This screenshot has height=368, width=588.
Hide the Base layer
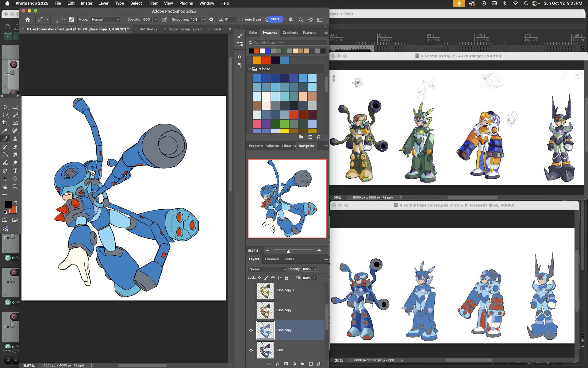pyautogui.click(x=251, y=350)
